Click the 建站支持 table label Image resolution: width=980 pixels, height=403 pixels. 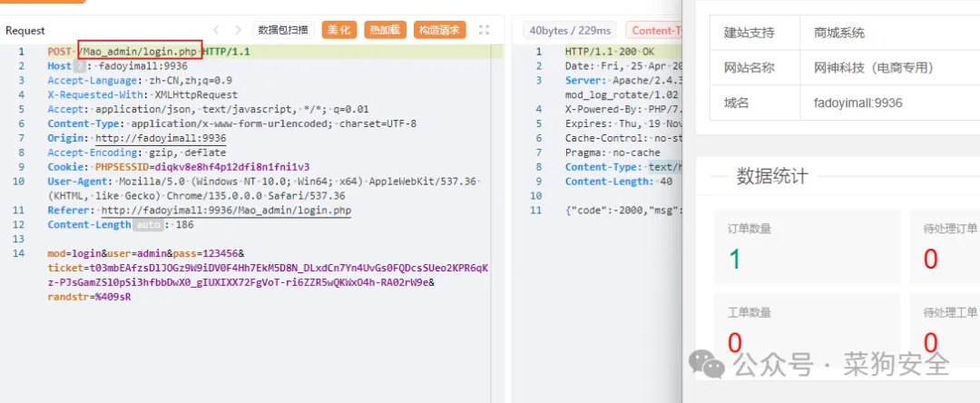[749, 33]
